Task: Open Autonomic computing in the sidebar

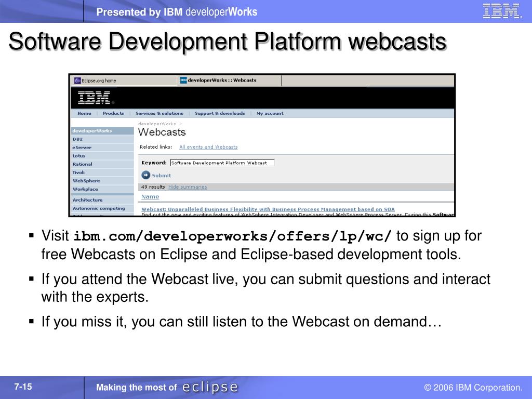Action: [102, 208]
